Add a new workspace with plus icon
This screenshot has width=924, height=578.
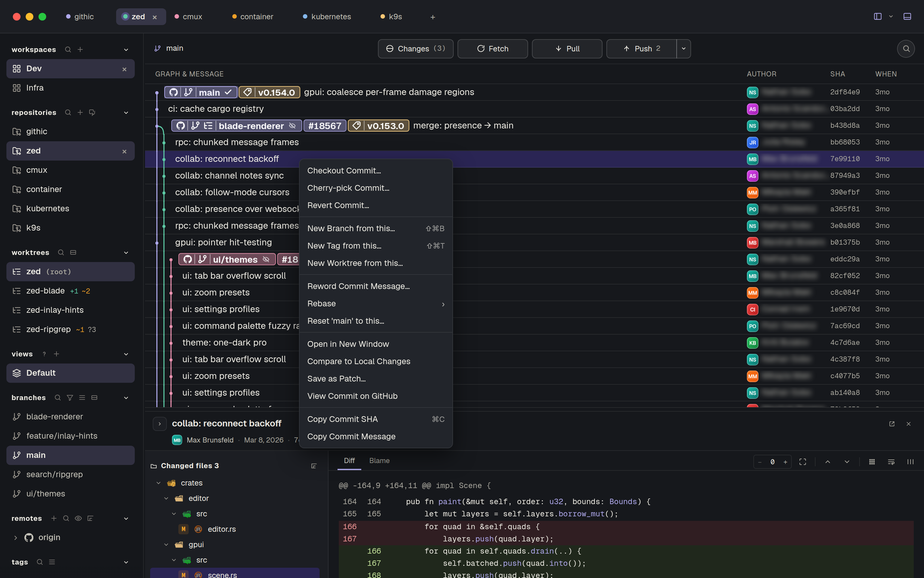(80, 49)
